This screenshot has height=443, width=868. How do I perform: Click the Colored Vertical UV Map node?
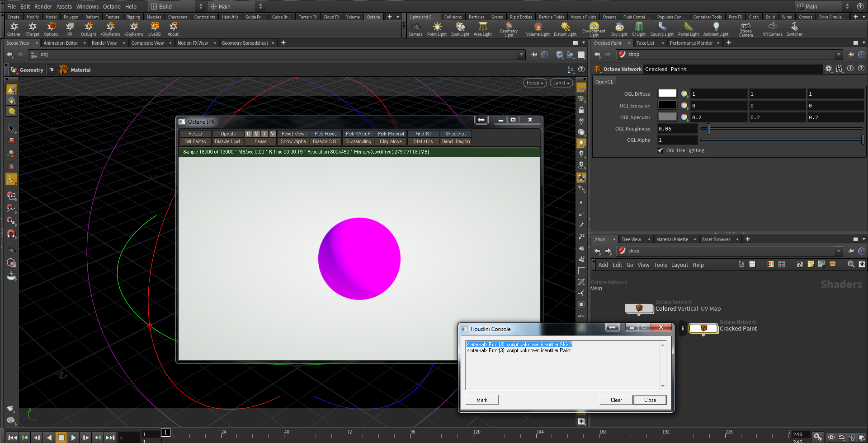(639, 308)
